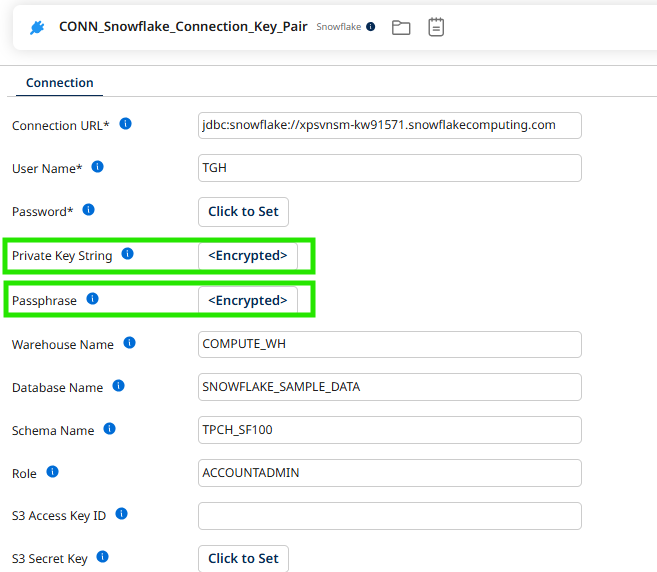Click Passphrase Encrypted button
Image resolution: width=657 pixels, height=572 pixels.
[248, 300]
